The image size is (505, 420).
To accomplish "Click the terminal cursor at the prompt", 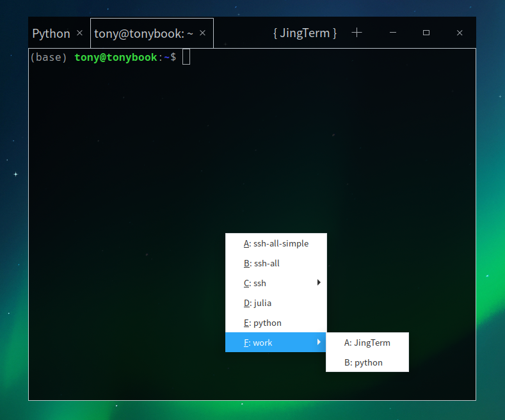I will point(186,57).
